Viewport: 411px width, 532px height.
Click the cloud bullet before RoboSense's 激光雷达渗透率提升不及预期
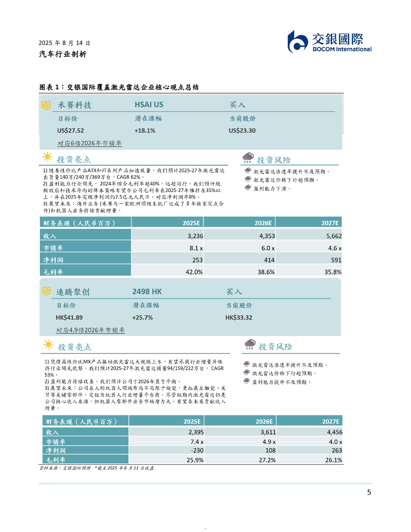pyautogui.click(x=247, y=364)
